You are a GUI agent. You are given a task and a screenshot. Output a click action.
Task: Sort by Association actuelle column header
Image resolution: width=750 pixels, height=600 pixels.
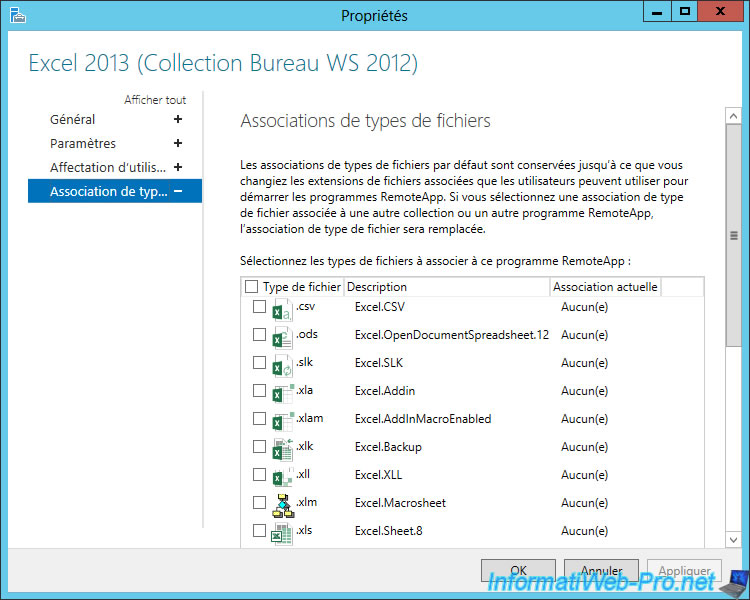tap(605, 287)
